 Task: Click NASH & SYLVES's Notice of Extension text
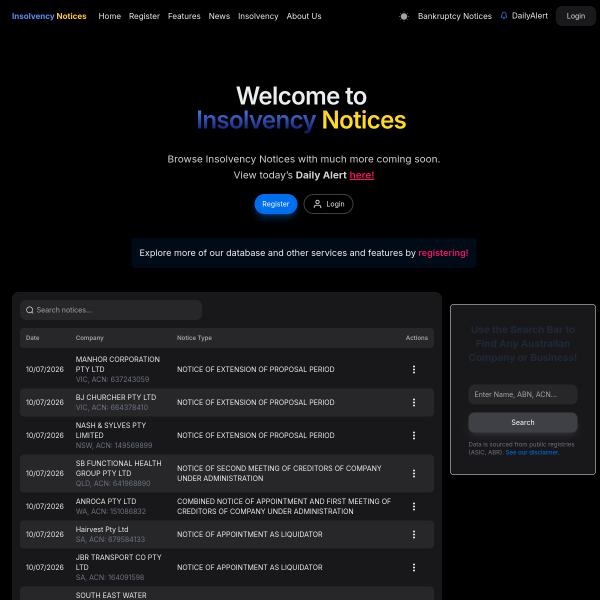(x=256, y=435)
